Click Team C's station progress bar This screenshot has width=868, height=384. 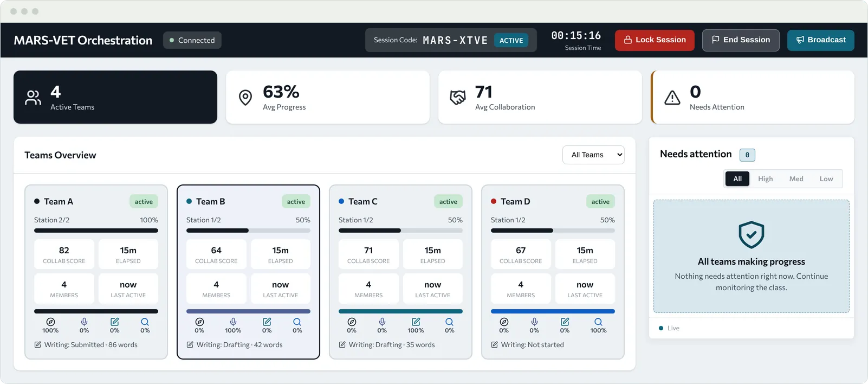click(x=400, y=231)
